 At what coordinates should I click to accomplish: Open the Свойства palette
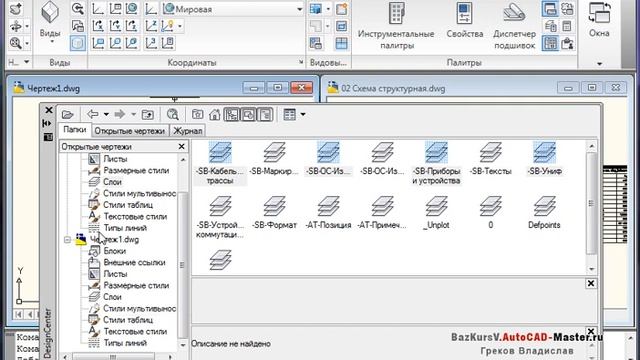[464, 21]
